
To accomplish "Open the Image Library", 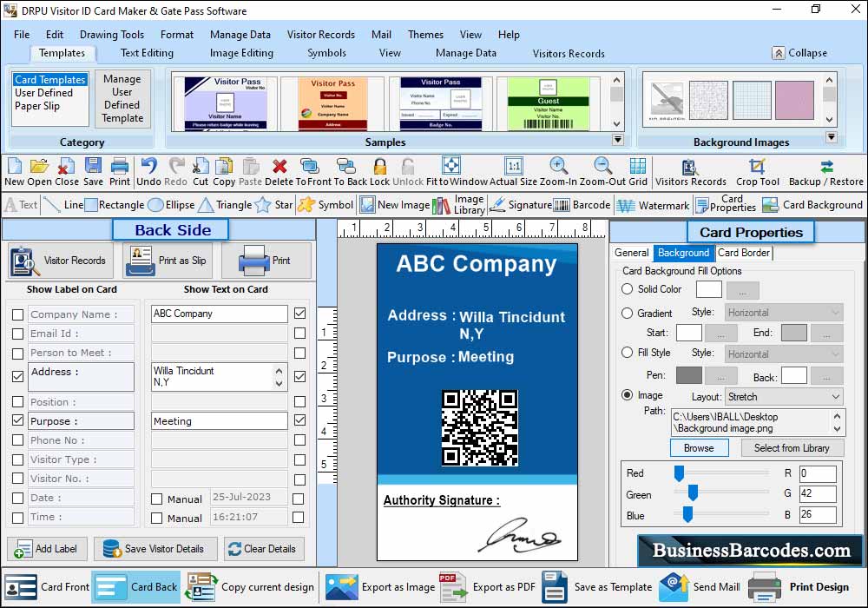I will [x=459, y=205].
